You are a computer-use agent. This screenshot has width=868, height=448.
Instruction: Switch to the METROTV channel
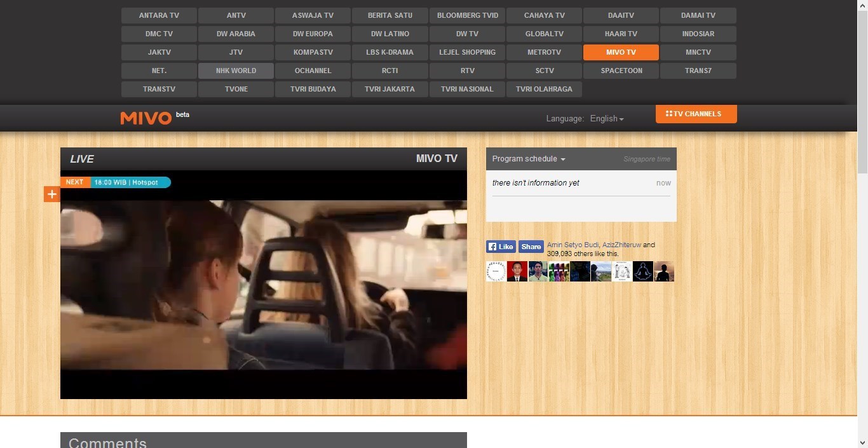pyautogui.click(x=544, y=52)
